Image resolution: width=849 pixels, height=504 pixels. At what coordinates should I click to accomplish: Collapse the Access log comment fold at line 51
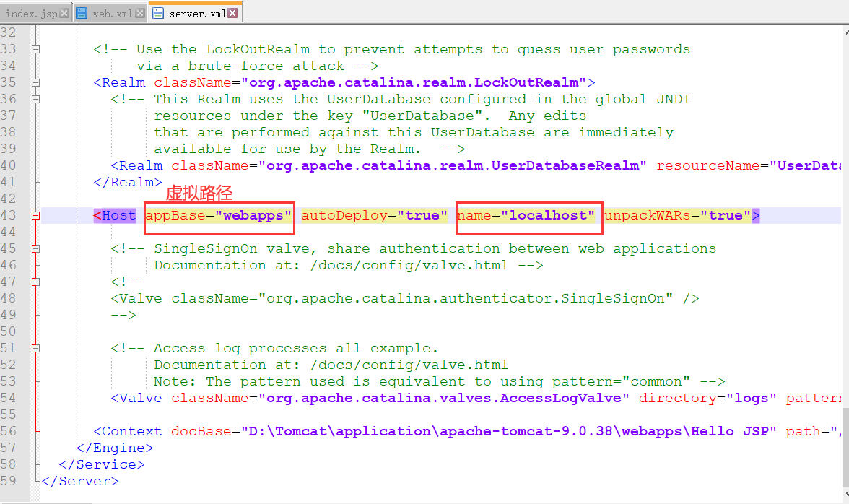[35, 347]
